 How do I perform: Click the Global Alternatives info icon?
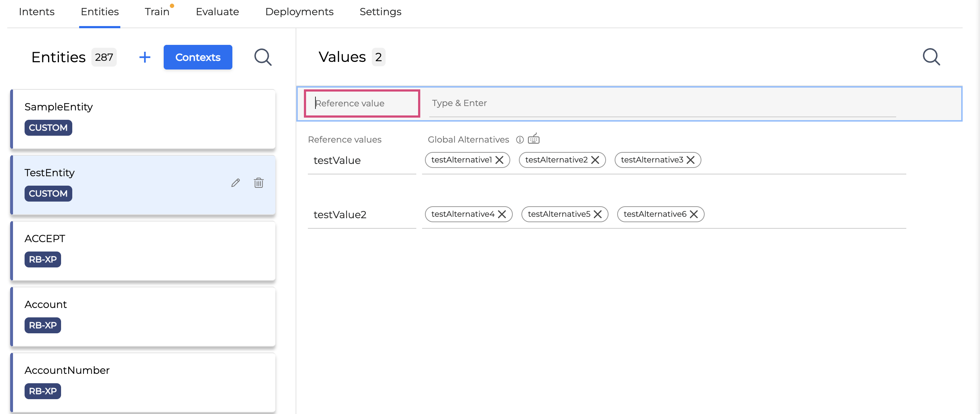click(520, 140)
